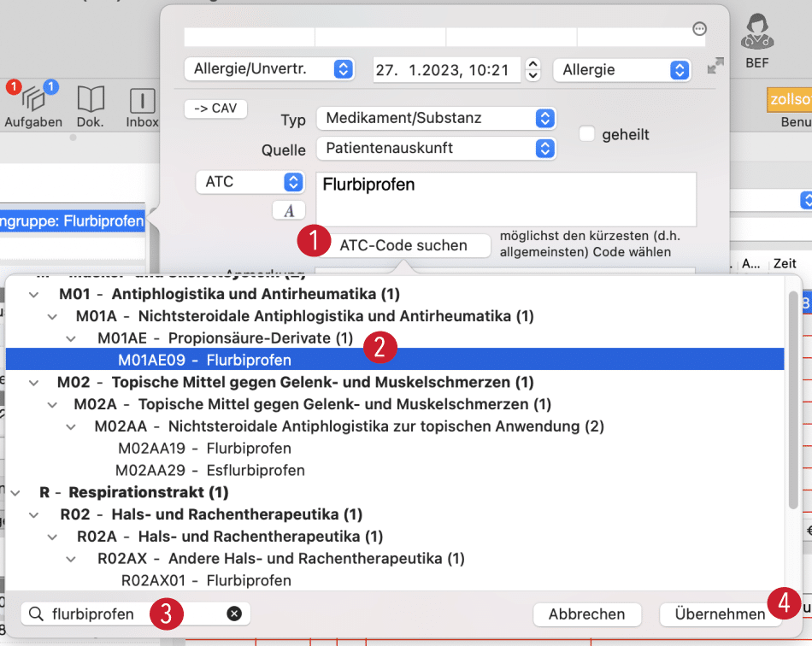Image resolution: width=812 pixels, height=646 pixels.
Task: Collapse the M01A Nichtsteroidale node
Action: [52, 317]
